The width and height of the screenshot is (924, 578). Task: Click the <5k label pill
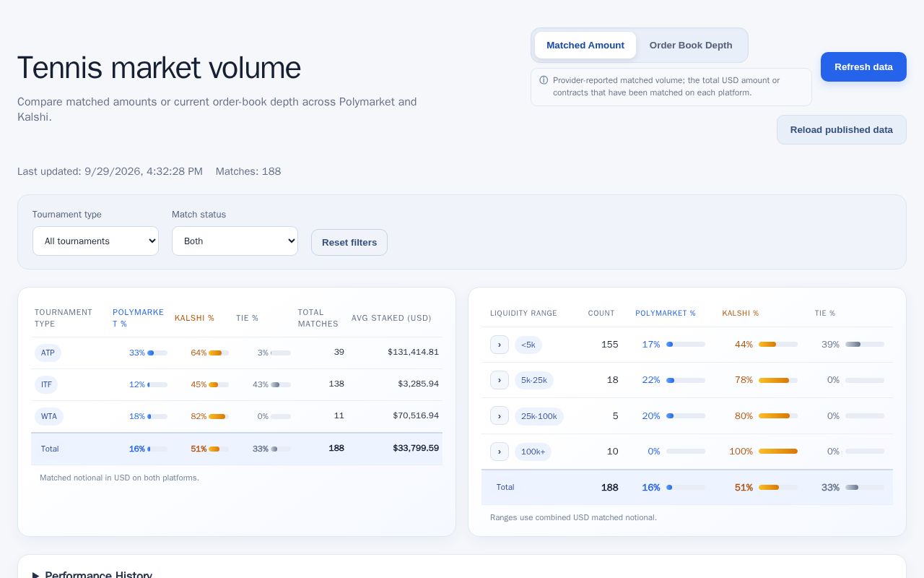528,345
